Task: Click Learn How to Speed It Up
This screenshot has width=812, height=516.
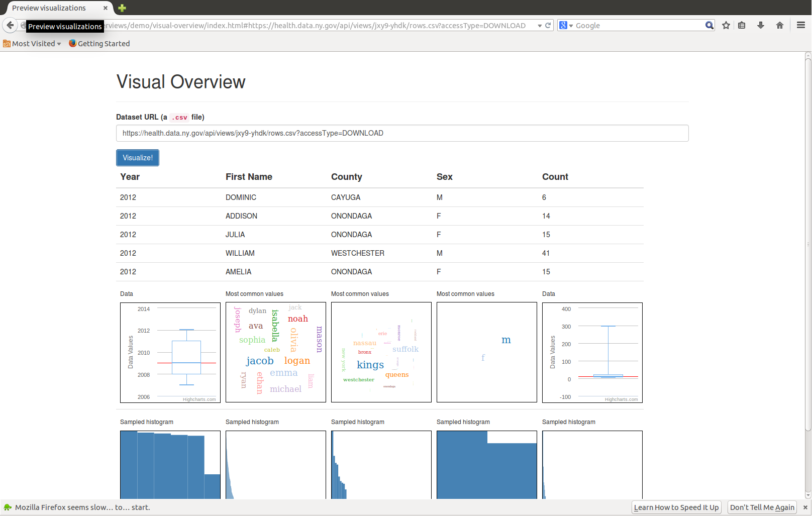Action: coord(676,507)
